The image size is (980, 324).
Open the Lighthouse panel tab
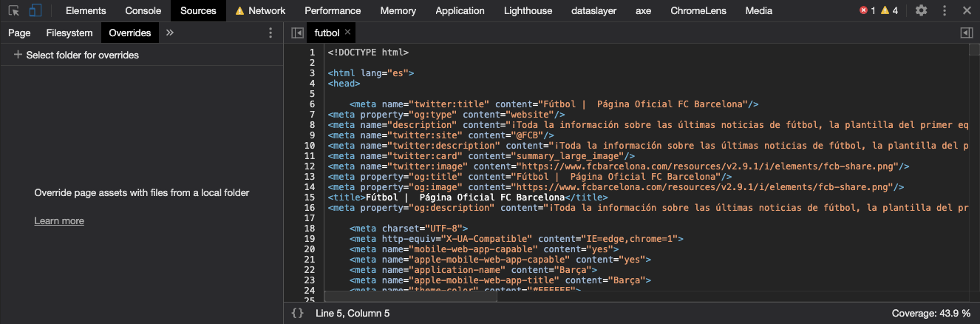[x=528, y=10]
